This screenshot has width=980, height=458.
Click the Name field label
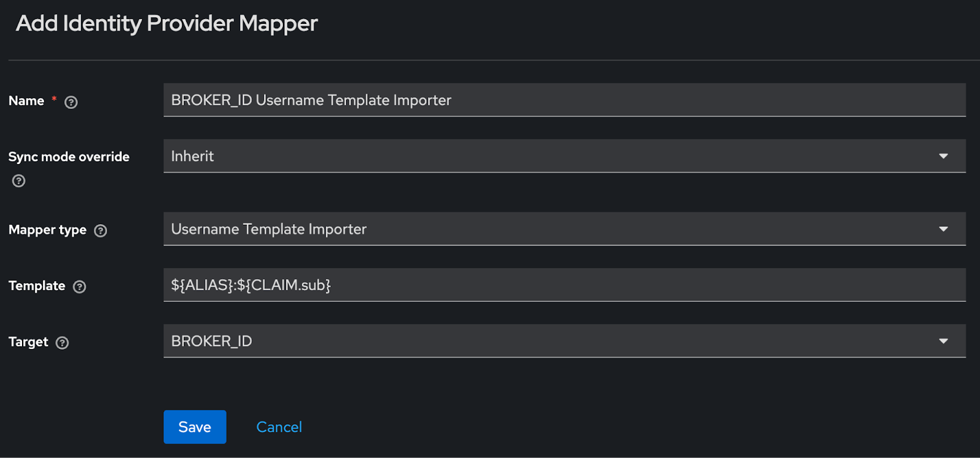click(26, 101)
